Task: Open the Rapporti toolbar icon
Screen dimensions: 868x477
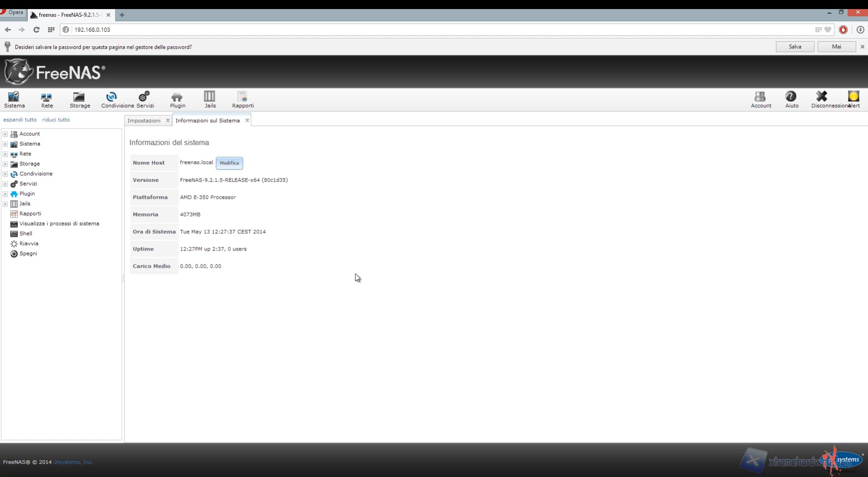Action: pos(243,99)
